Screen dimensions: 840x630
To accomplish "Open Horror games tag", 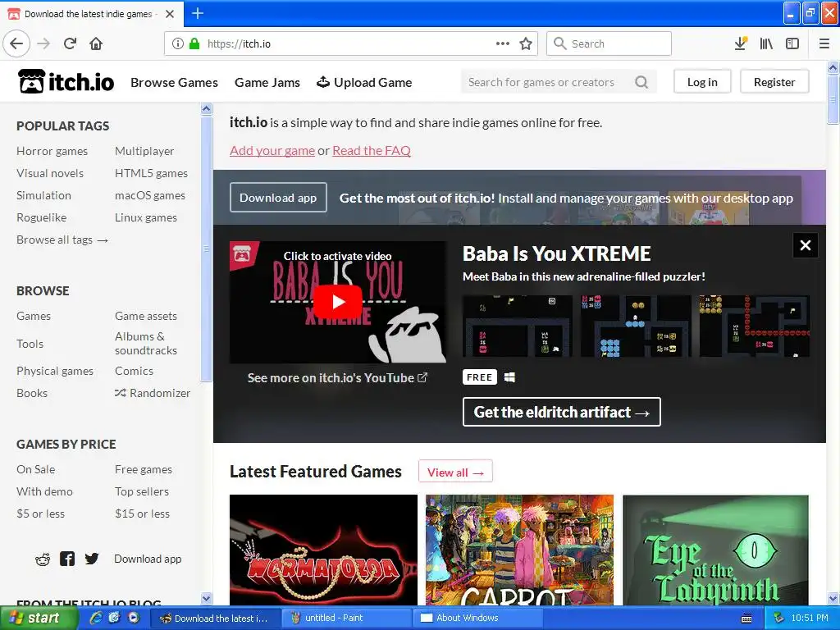I will pyautogui.click(x=52, y=151).
